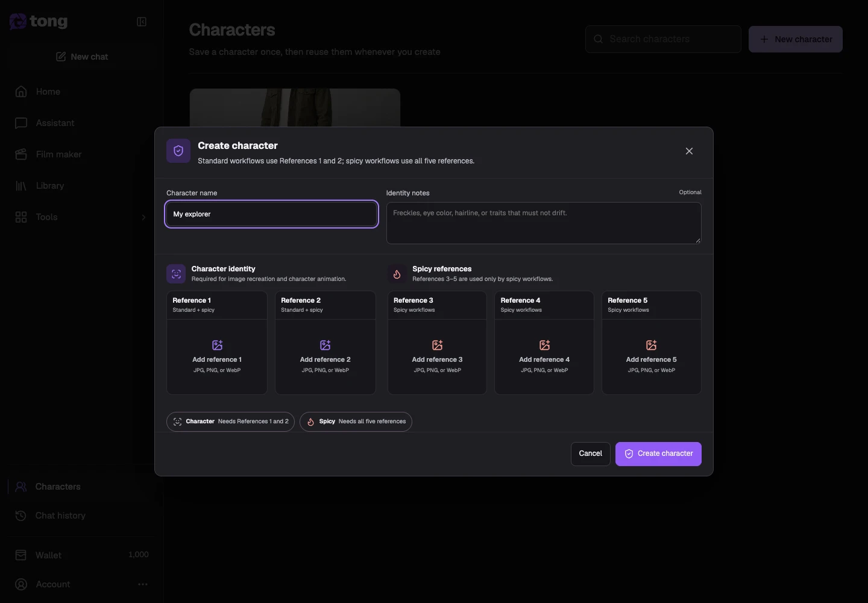Click the Library books icon
Screen dimensions: 868x603
[21, 186]
